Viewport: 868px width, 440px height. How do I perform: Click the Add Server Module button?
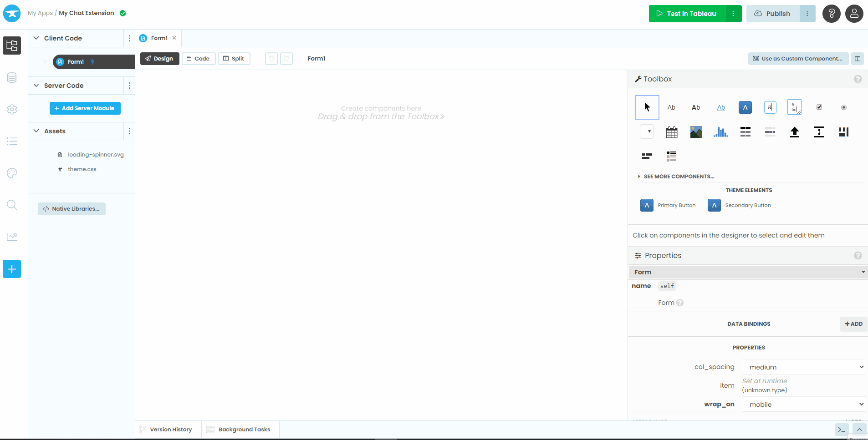(x=85, y=108)
